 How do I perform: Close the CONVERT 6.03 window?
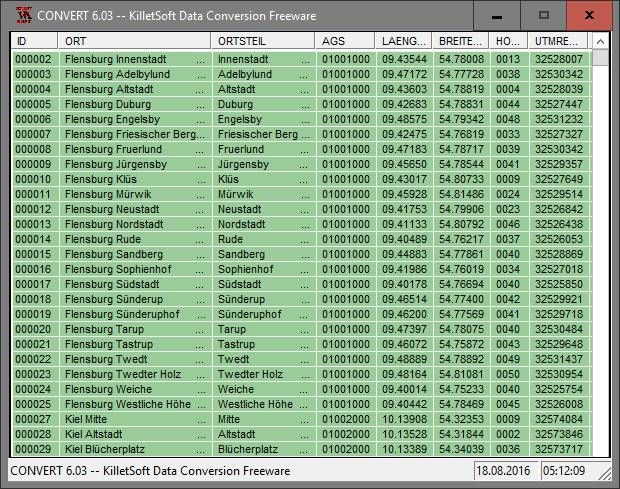(589, 16)
